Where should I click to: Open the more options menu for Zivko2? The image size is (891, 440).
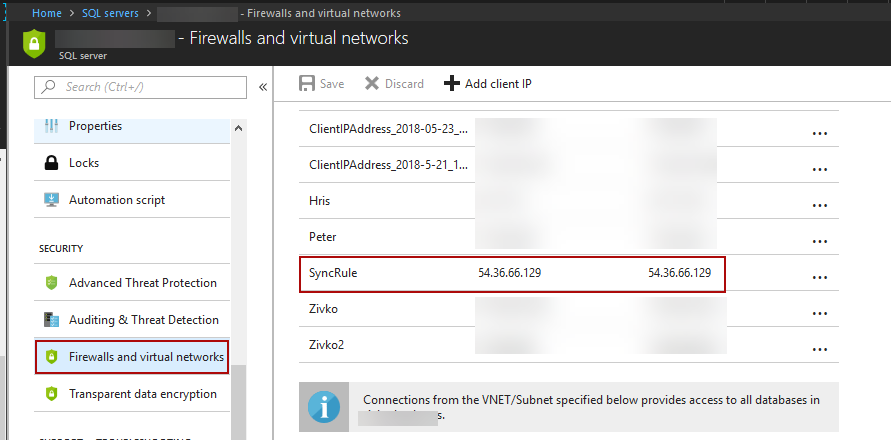(x=820, y=349)
